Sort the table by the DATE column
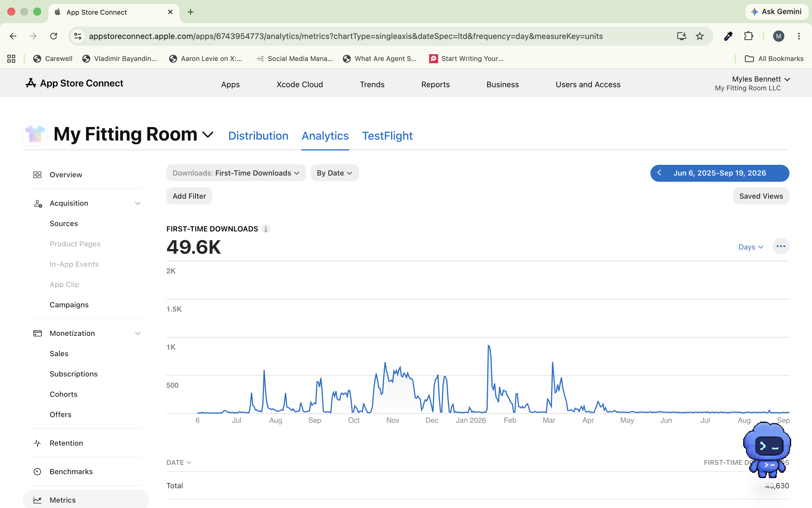This screenshot has height=508, width=812. [x=179, y=463]
